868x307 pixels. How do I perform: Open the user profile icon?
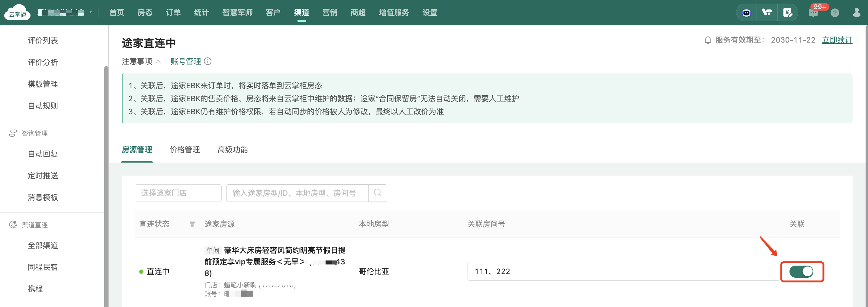[856, 13]
